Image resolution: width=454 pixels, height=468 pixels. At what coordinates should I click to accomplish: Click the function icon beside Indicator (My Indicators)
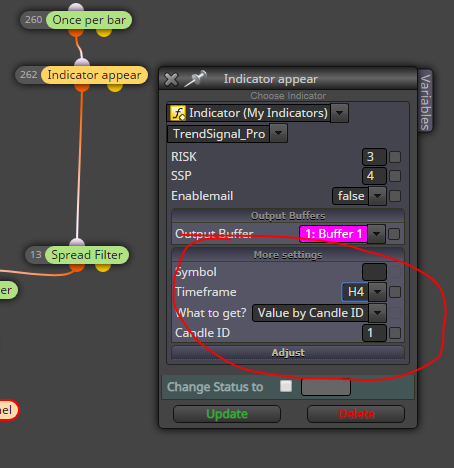coord(178,113)
